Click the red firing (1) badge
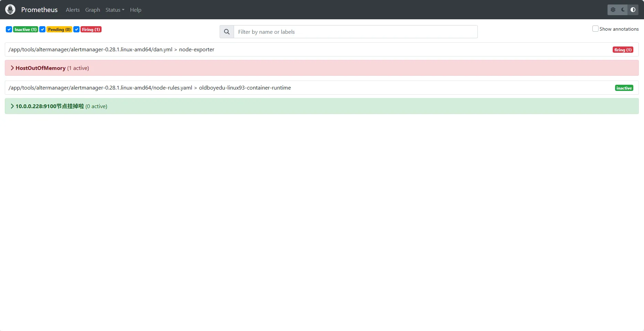Viewport: 644px width, 331px height. pos(623,50)
